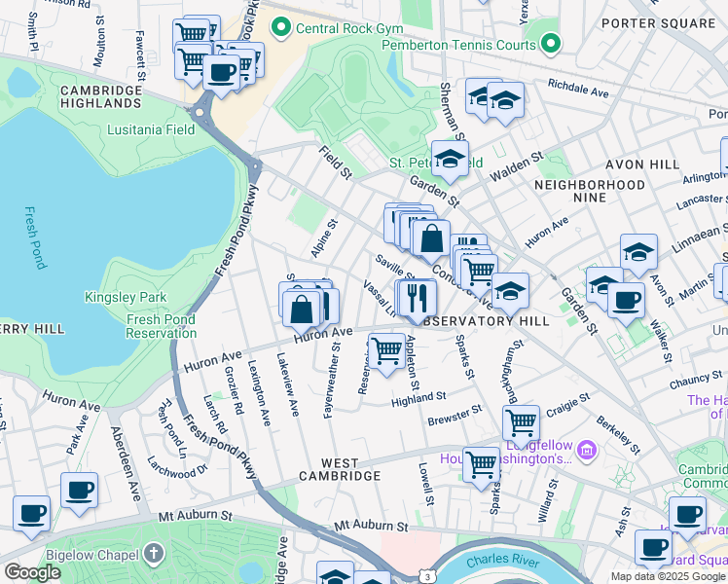
Task: Click the shopping cart marker beside Concord Ave
Action: [480, 274]
